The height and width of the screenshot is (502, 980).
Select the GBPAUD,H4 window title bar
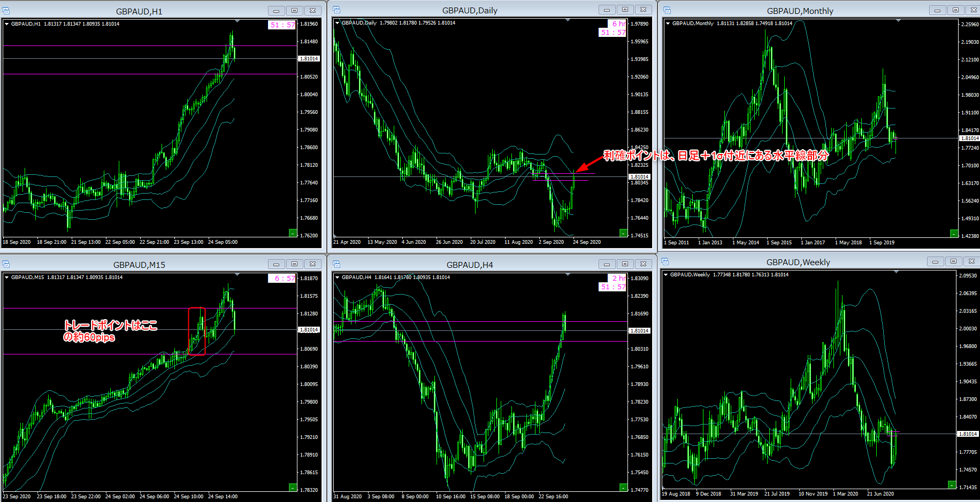[x=470, y=265]
